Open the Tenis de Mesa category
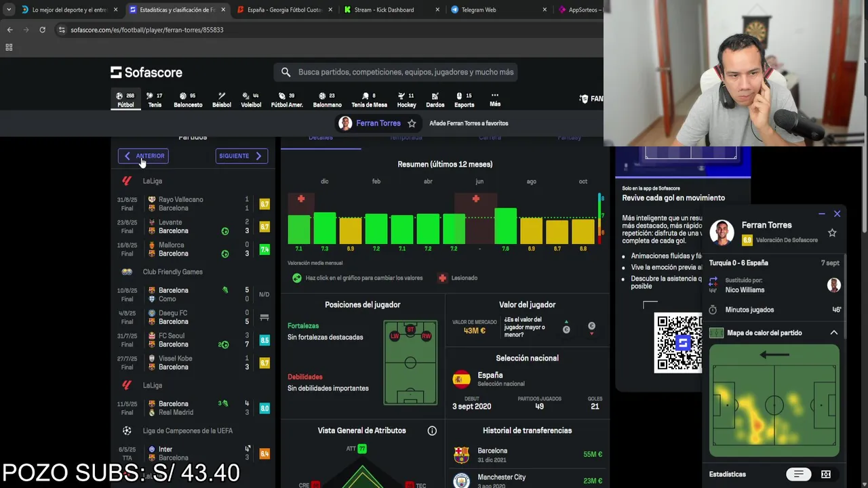The image size is (868, 488). point(369,100)
